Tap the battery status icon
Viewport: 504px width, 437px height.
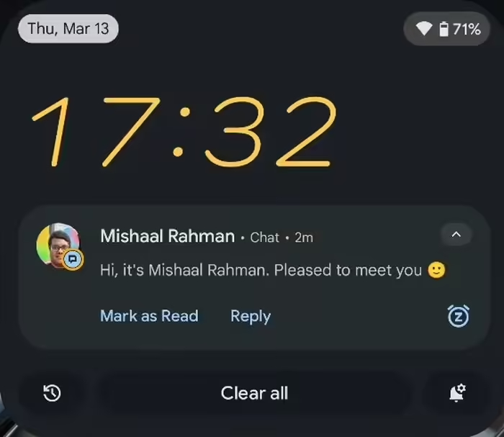(444, 29)
